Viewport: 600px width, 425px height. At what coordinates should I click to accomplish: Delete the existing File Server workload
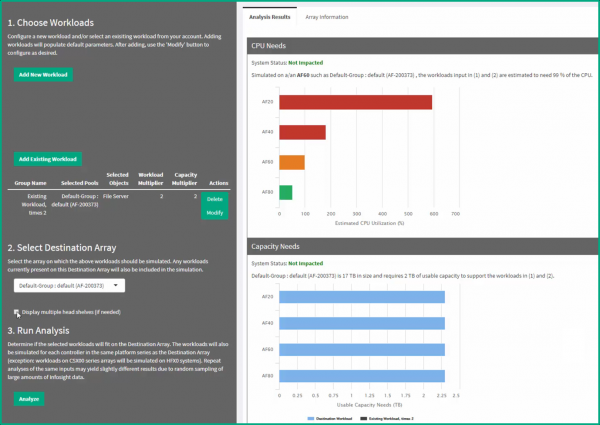point(214,199)
